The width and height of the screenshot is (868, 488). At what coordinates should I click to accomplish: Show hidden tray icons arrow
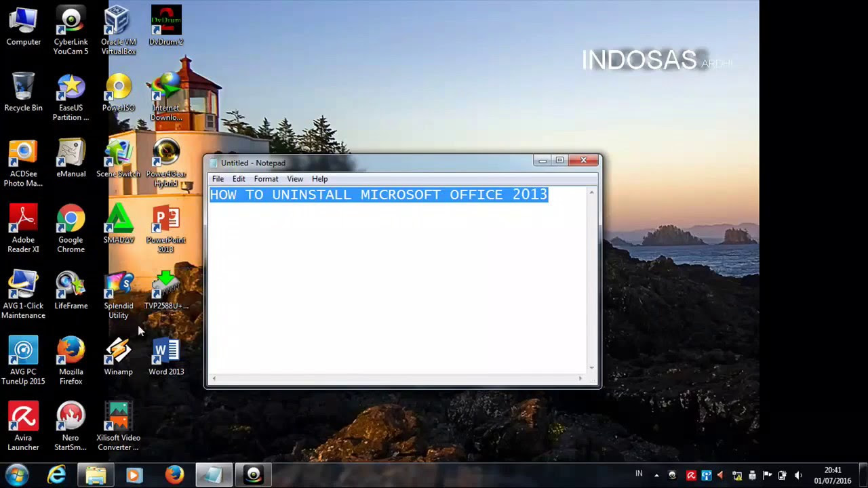tap(656, 475)
